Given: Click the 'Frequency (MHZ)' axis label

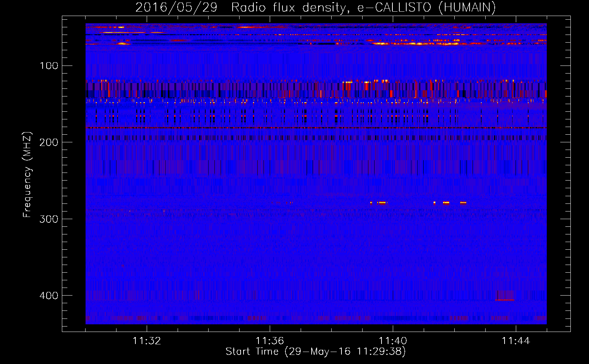Looking at the screenshot, I should pos(27,175).
